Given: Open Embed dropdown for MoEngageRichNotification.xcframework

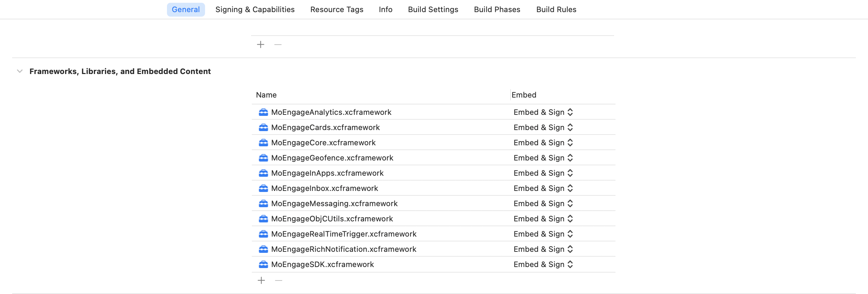Looking at the screenshot, I should point(543,249).
